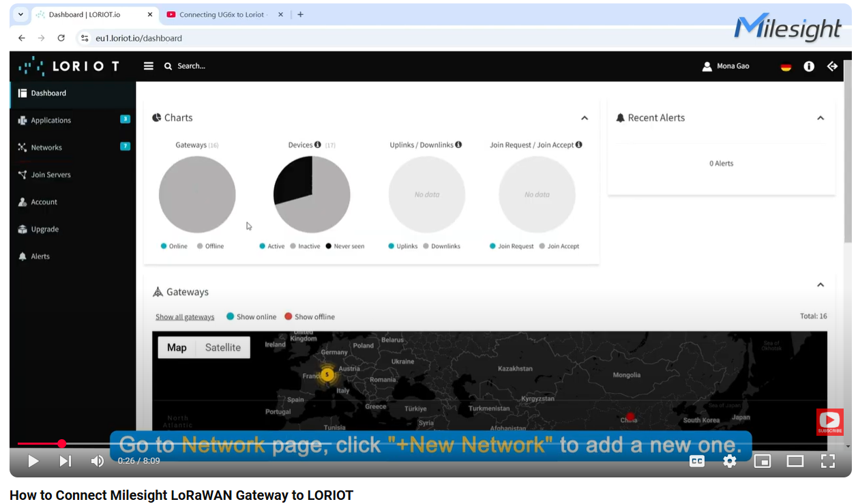Click the Search field in LORIOT header

click(x=192, y=66)
